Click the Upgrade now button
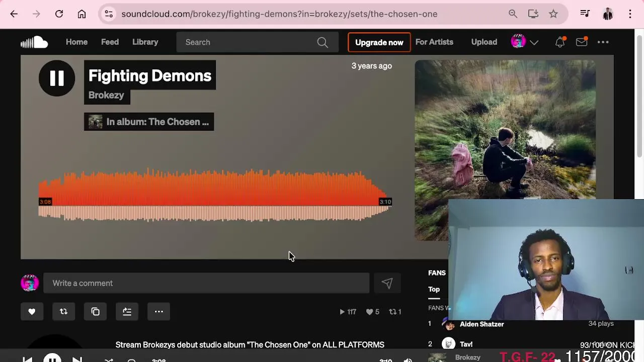Screen dimensions: 644x362 coord(379,42)
